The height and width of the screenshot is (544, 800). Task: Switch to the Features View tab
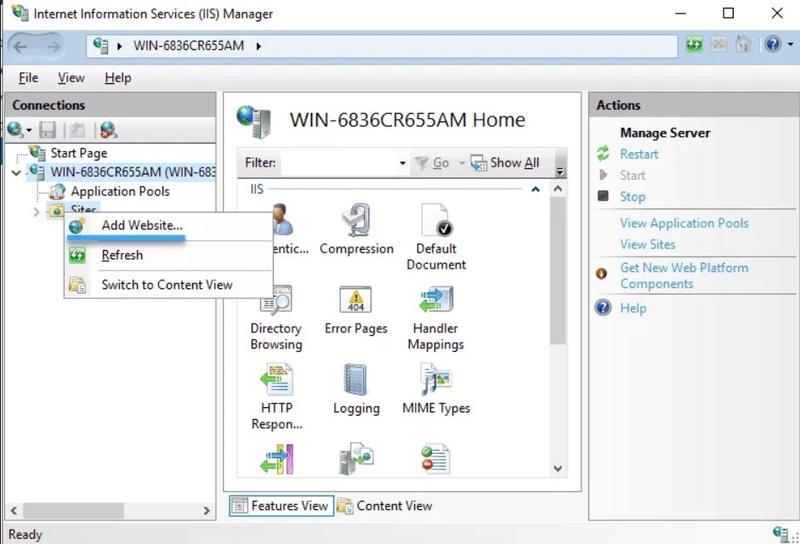click(281, 506)
